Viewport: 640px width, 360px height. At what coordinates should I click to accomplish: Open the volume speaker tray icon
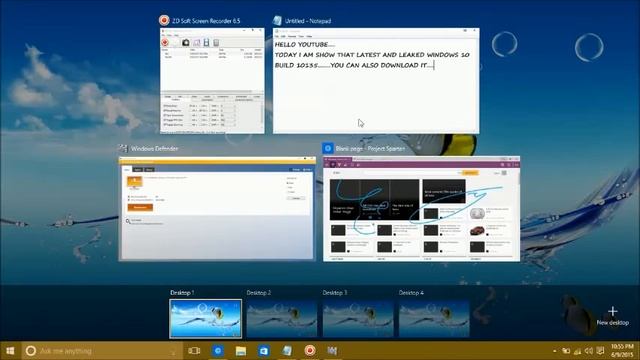(x=589, y=351)
